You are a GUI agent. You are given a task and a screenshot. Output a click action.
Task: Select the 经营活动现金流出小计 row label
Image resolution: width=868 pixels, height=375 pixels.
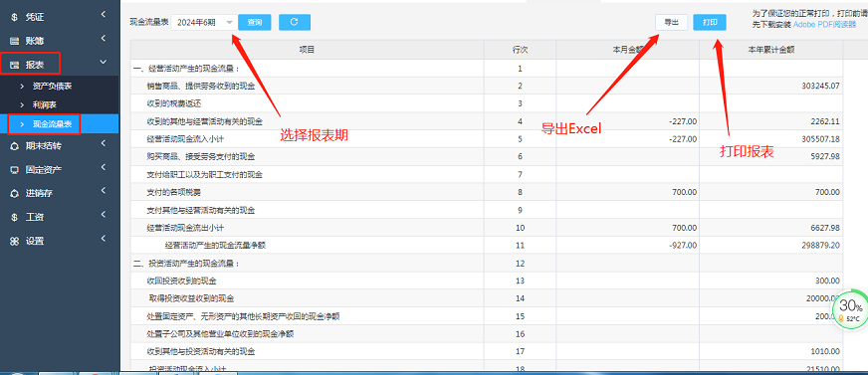pyautogui.click(x=185, y=228)
